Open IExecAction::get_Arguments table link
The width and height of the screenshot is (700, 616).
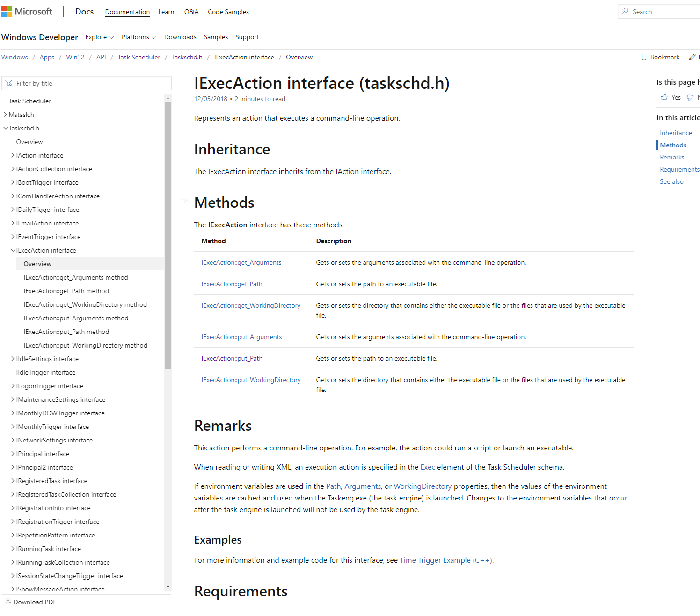[x=241, y=262]
